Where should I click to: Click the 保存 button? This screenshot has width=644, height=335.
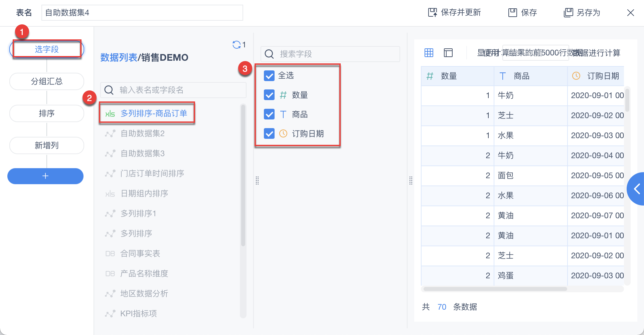[523, 13]
